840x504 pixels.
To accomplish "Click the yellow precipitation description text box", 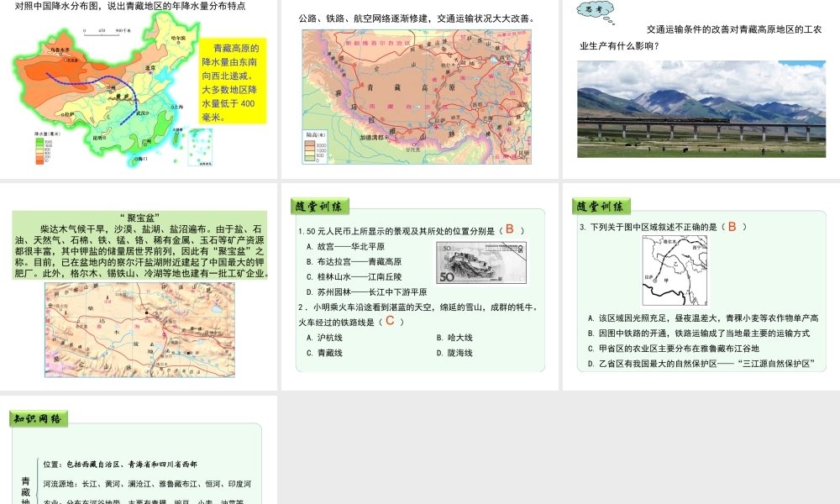I will pos(233,82).
